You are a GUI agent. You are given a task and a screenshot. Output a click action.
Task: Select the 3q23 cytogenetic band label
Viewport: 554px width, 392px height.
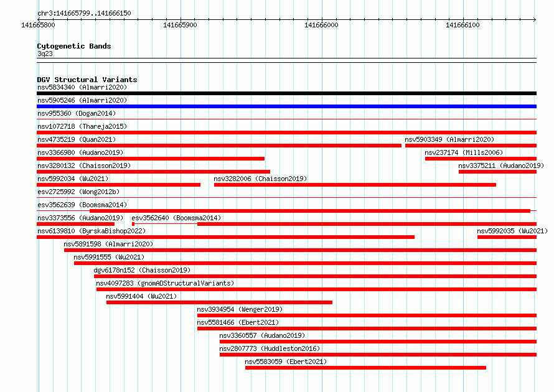coord(45,54)
